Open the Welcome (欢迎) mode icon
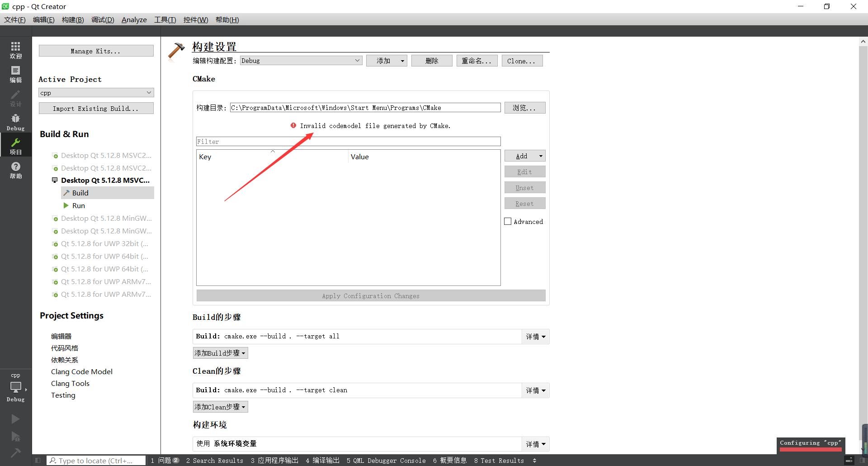The image size is (868, 466). (15, 50)
